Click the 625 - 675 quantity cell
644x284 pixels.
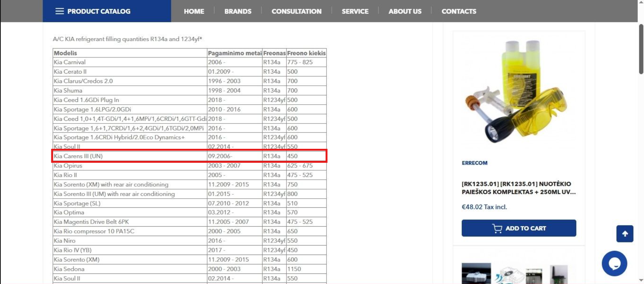point(306,166)
